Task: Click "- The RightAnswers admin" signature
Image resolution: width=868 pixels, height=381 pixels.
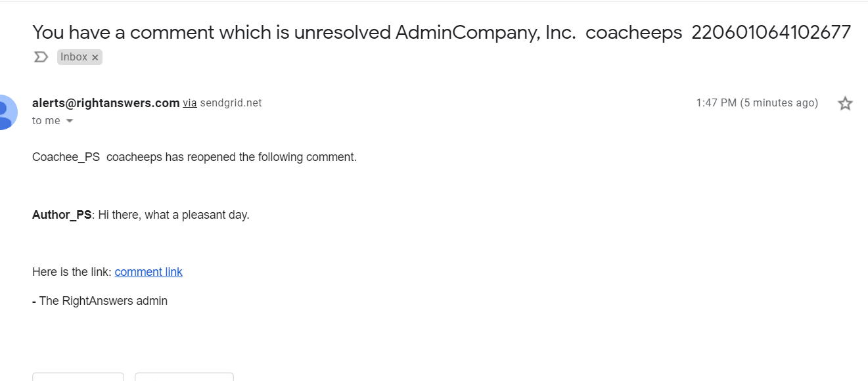Action: tap(100, 301)
